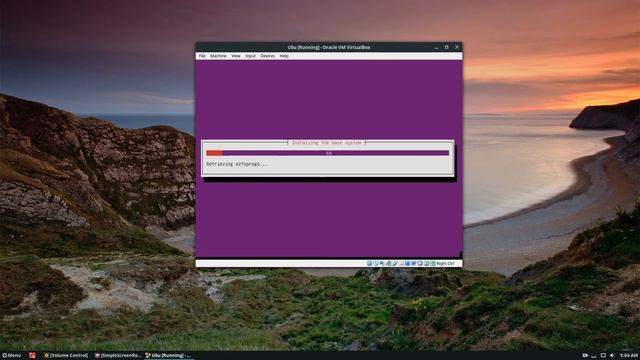This screenshot has width=640, height=360.
Task: Click the screen recorder tray icon
Action: (585, 356)
